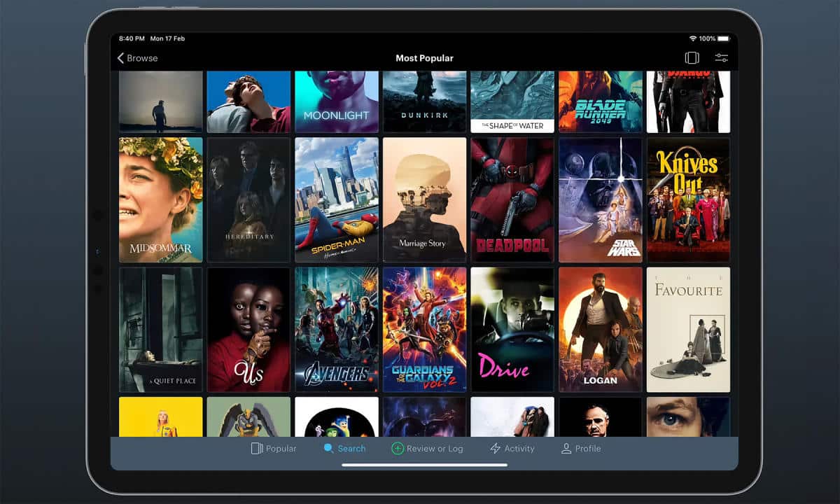Select the Midsommar poster
The width and height of the screenshot is (840, 504).
click(x=160, y=198)
